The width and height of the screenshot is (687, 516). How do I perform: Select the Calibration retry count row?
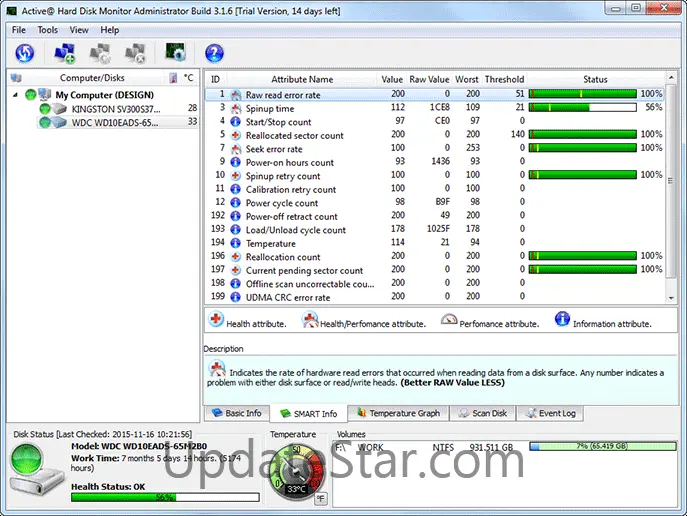click(x=435, y=189)
